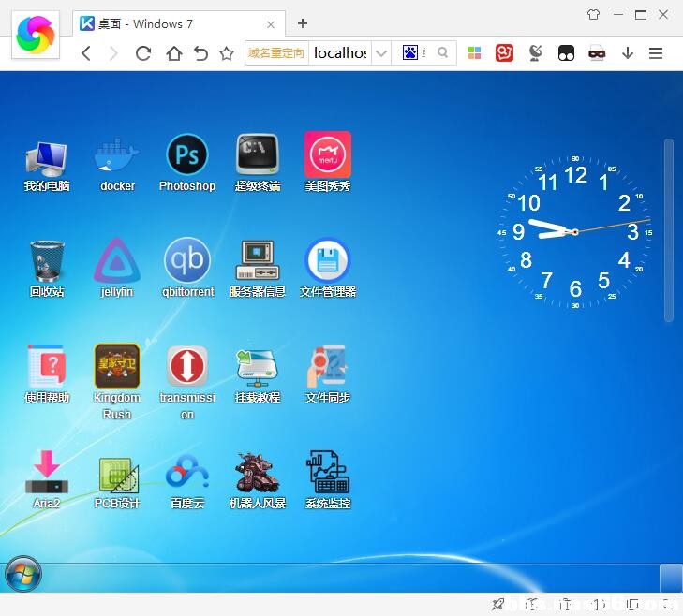
Task: Click the show desktop button on taskbar
Action: [671, 578]
